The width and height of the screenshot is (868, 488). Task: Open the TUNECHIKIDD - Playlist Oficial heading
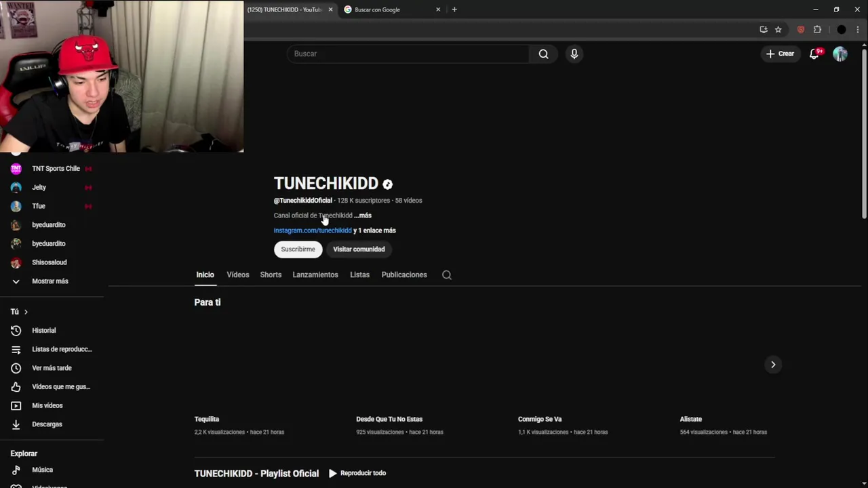pos(256,473)
